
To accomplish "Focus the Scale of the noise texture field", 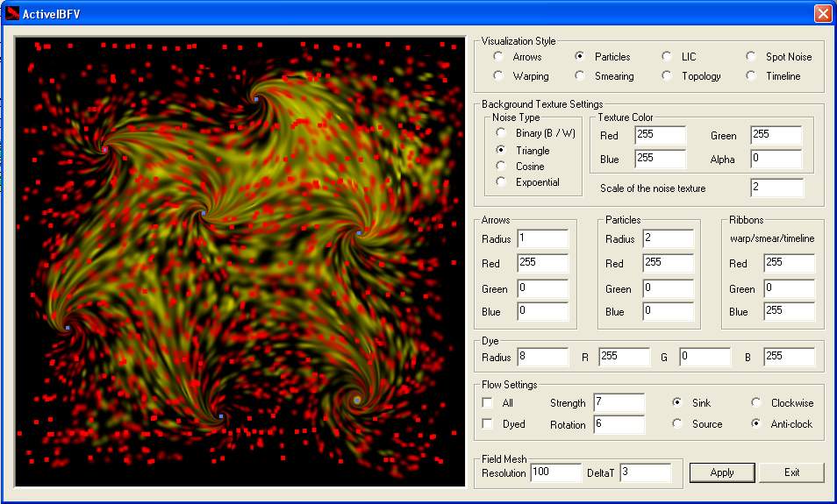I will 776,188.
